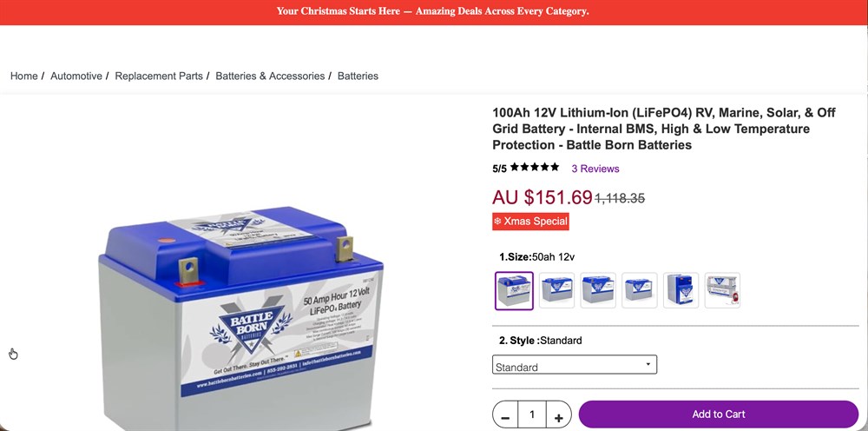Add the battery to cart

[719, 414]
